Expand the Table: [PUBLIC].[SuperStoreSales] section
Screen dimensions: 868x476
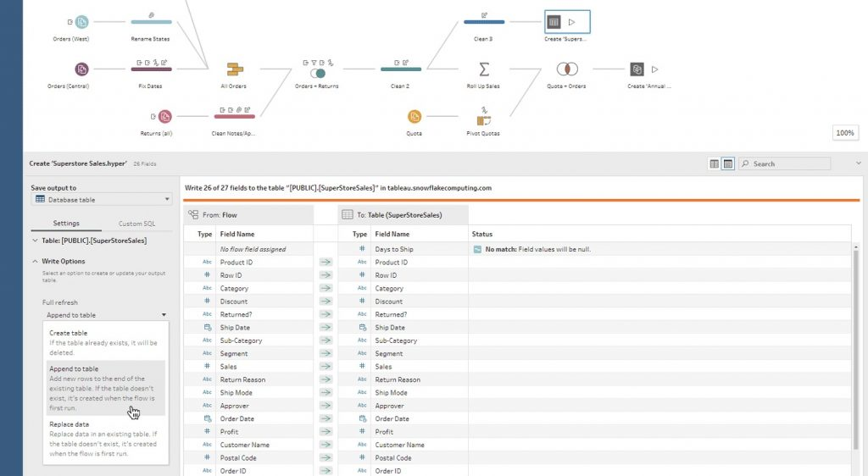coord(35,241)
